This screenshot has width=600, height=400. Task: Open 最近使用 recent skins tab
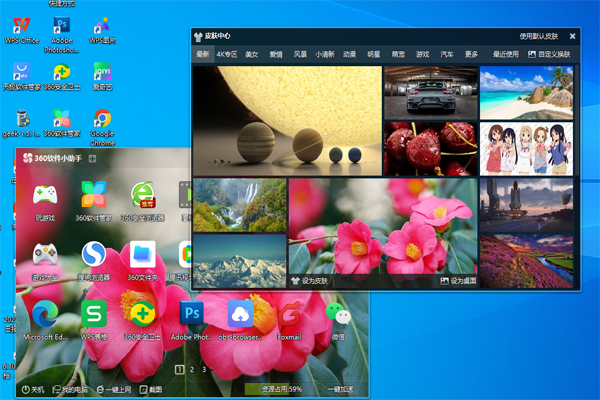pos(505,54)
